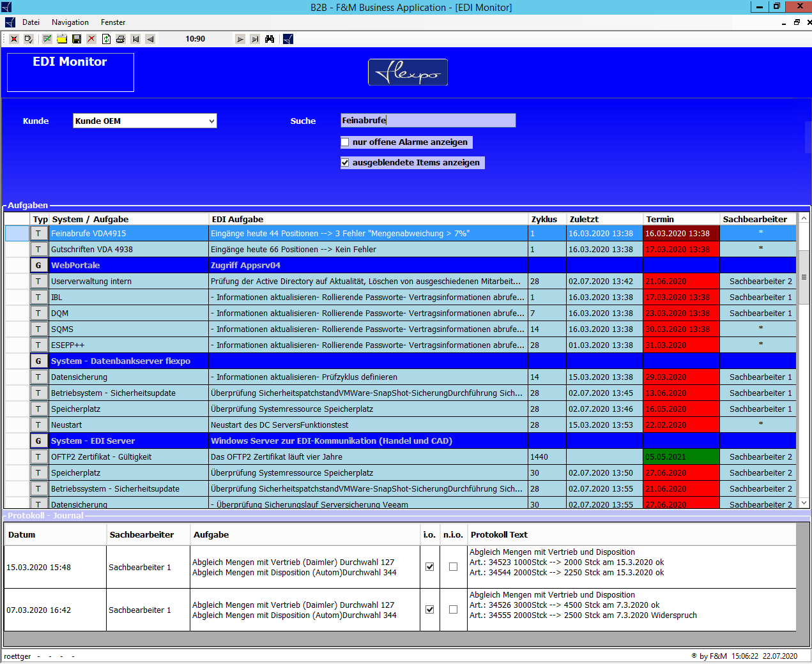Click the Aufgaben table scrollbar thumb
Viewport: 812px width, 664px height.
[804, 277]
